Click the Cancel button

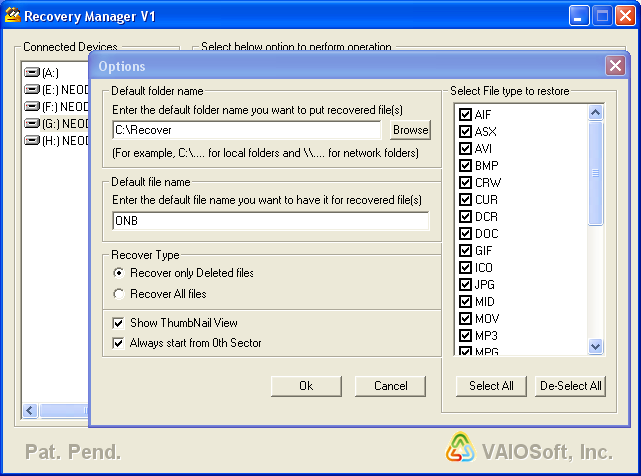pos(390,386)
